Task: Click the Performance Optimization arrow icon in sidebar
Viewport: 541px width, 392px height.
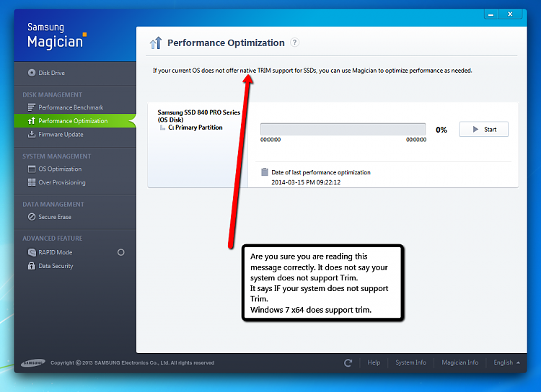Action: (x=32, y=121)
